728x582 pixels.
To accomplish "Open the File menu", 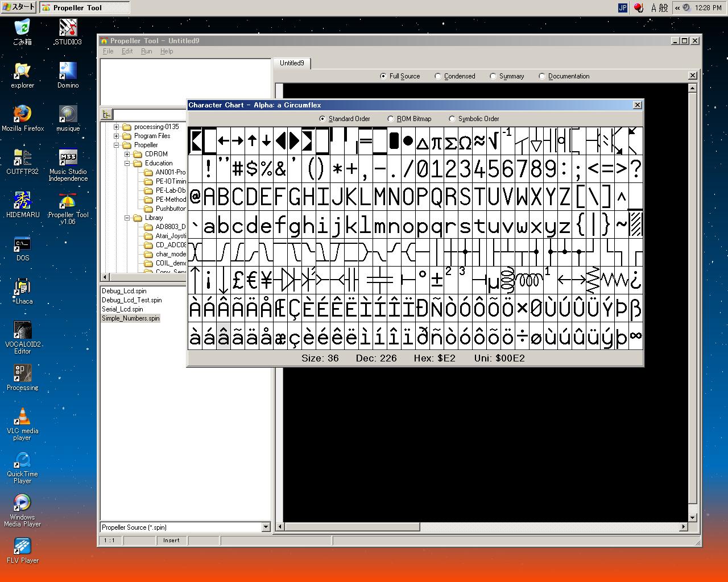I will 108,51.
